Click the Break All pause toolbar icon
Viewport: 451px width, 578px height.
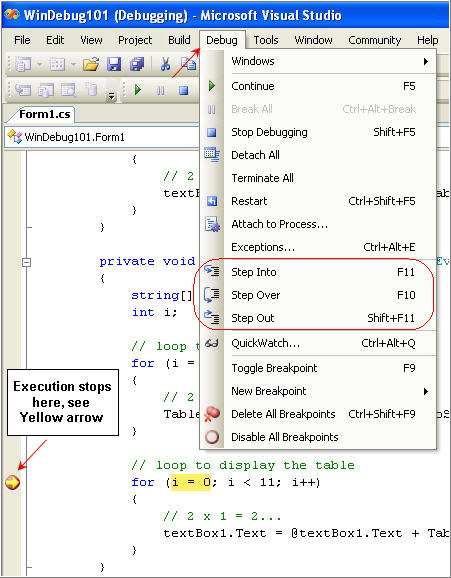160,90
